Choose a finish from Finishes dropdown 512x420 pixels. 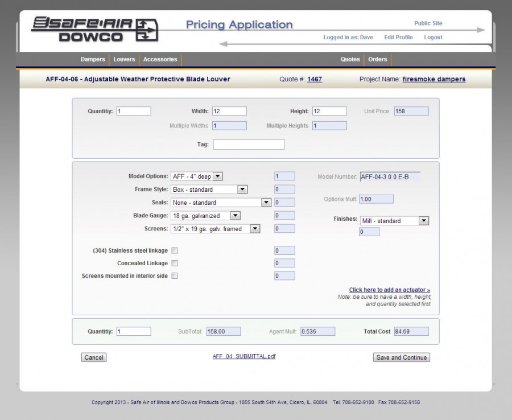tap(394, 221)
